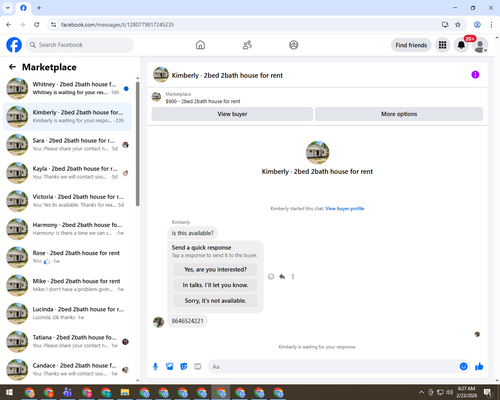Open the emoji picker
The height and width of the screenshot is (400, 500).
pos(463,367)
